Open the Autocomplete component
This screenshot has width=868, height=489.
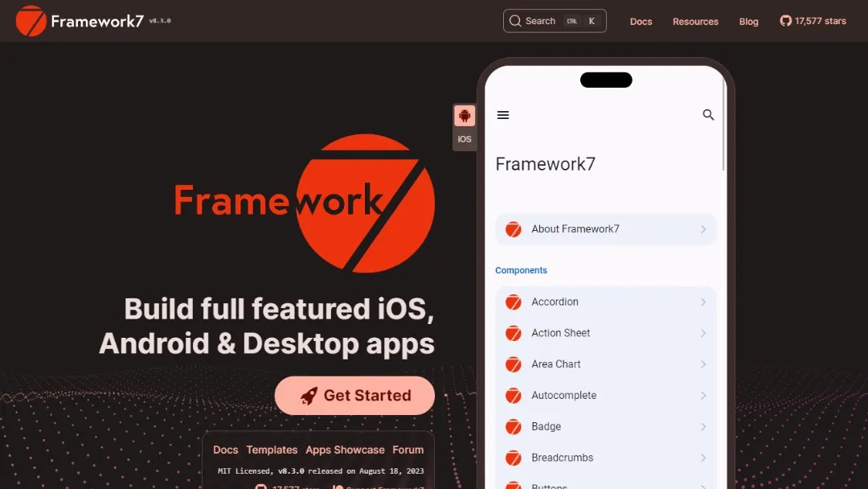point(606,396)
